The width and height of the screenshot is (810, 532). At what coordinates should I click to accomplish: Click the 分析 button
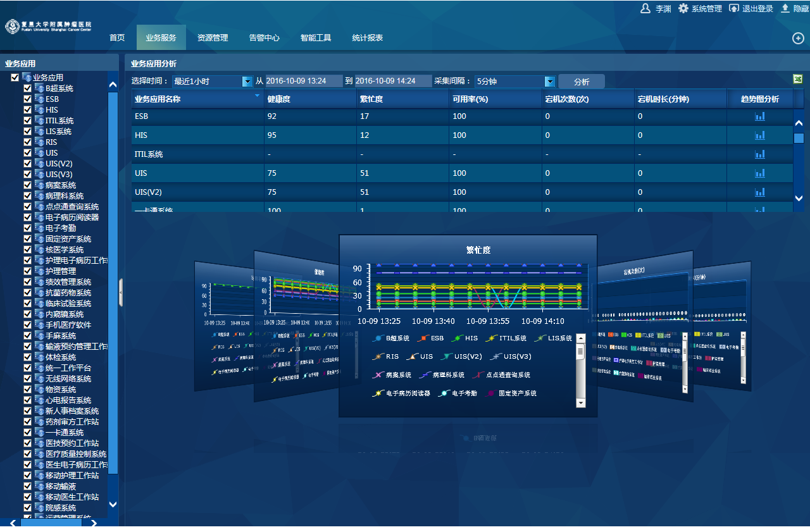581,82
